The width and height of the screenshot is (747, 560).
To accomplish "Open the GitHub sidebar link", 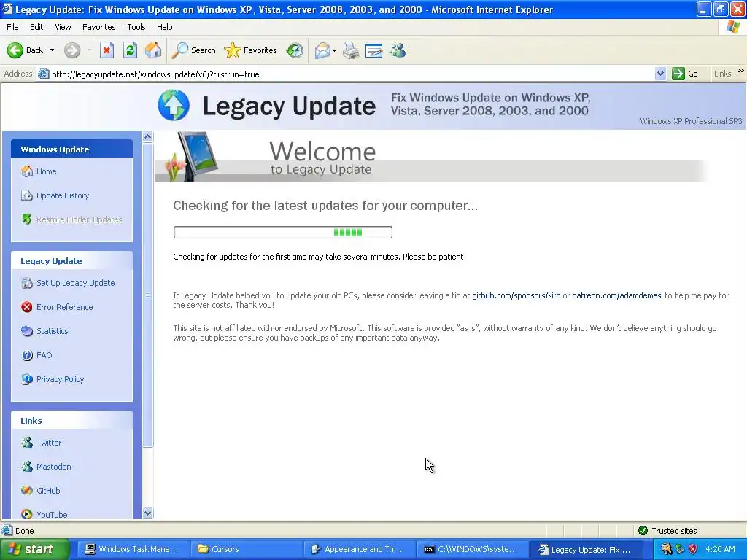I will [48, 491].
